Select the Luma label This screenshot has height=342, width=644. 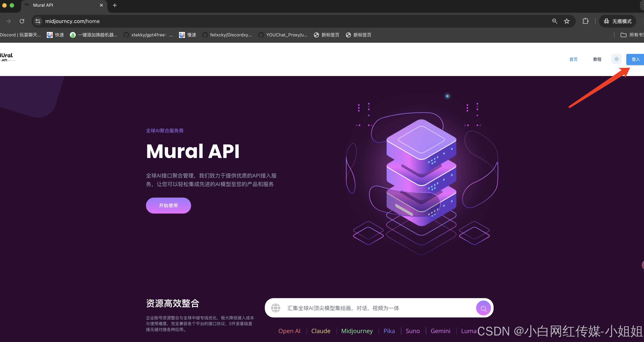pyautogui.click(x=469, y=331)
